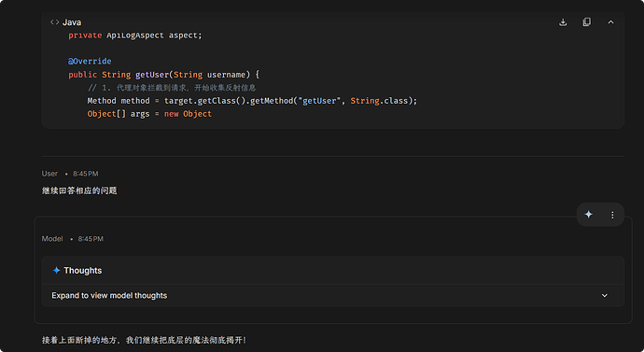Click the Model 8:45 PM message header
This screenshot has height=352, width=644.
click(x=72, y=239)
